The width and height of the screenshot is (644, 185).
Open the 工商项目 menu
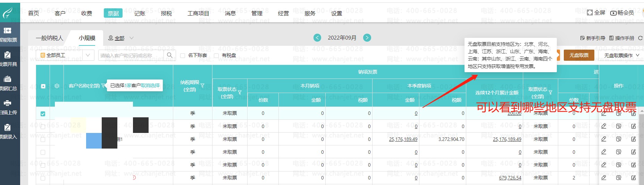click(x=198, y=13)
